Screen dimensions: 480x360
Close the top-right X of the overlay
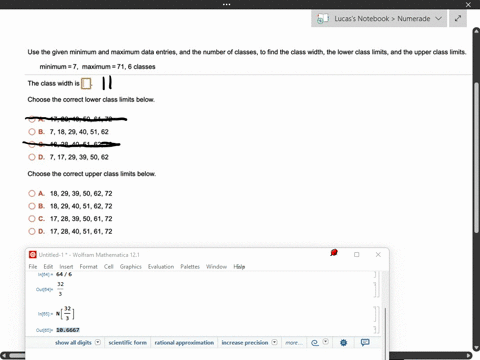point(468,5)
